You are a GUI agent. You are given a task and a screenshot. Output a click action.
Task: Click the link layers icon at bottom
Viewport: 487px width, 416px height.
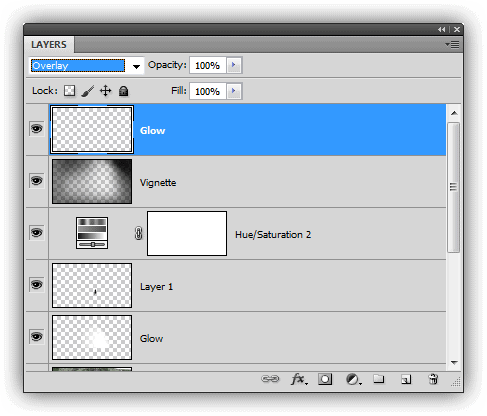point(270,379)
